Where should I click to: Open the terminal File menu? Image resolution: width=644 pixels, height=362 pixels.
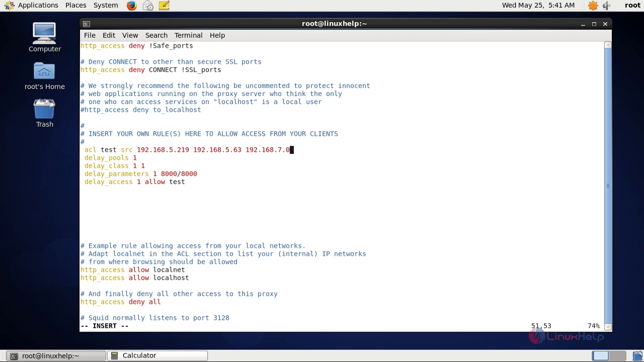[90, 35]
